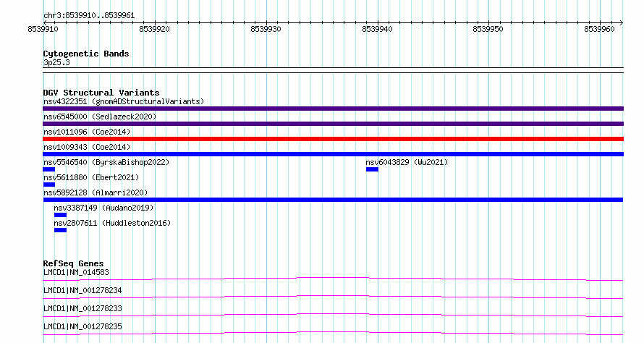The width and height of the screenshot is (644, 343).
Task: Click the nsv3387149 Audano2019 label
Action: [x=104, y=208]
